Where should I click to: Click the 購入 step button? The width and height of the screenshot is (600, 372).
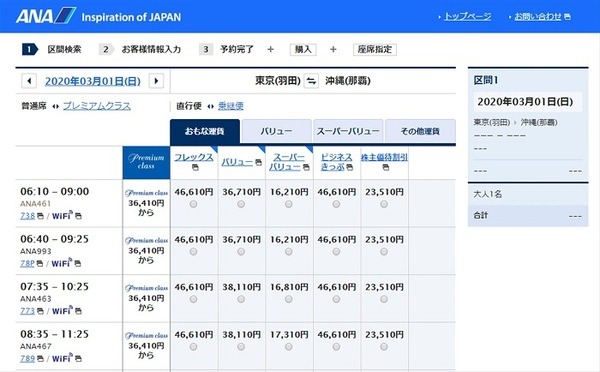click(303, 49)
